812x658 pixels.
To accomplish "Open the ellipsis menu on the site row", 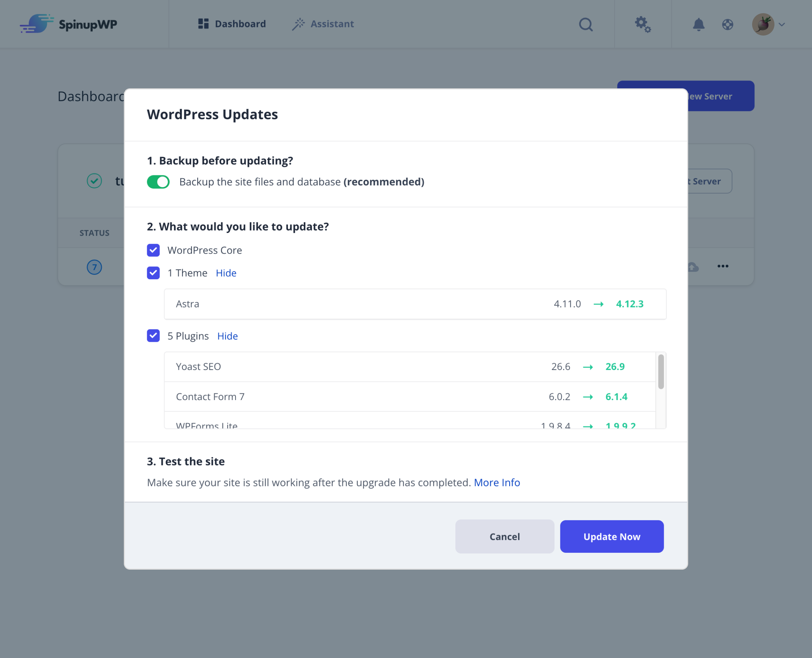I will 723,266.
